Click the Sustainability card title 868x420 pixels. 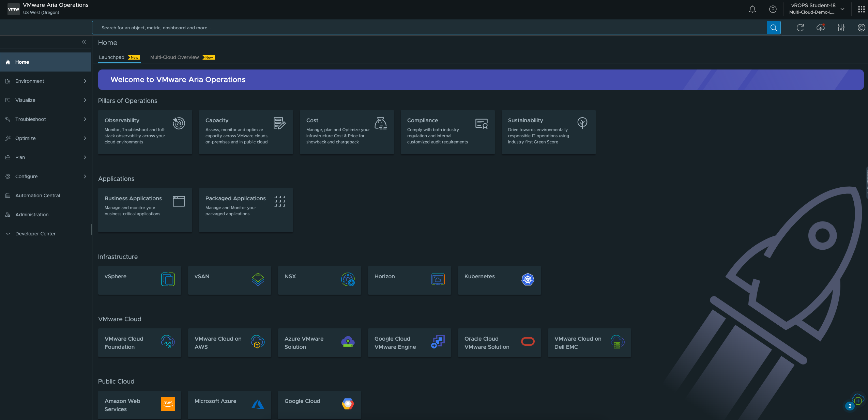click(x=526, y=120)
